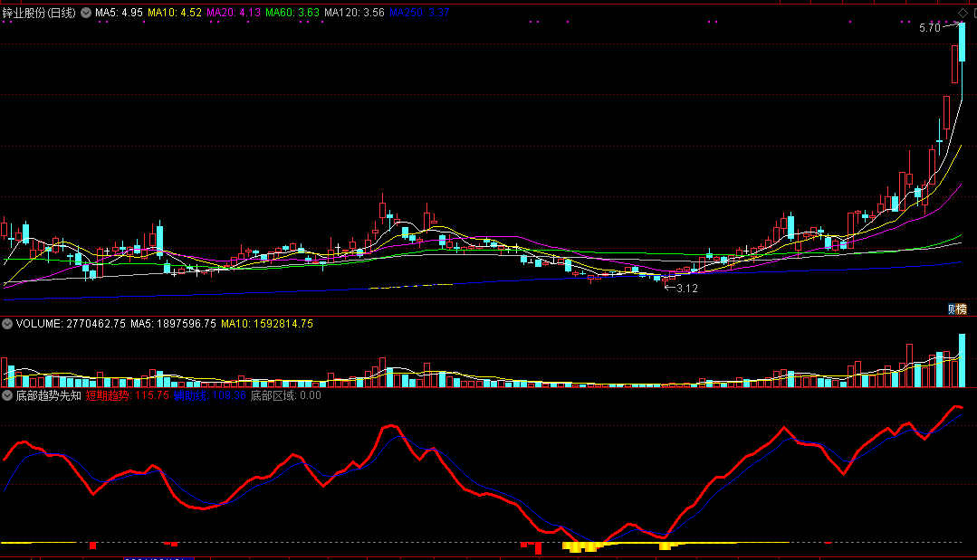Open the dropdown beside 锌业股份(日线)
The height and width of the screenshot is (560, 977).
(x=86, y=13)
